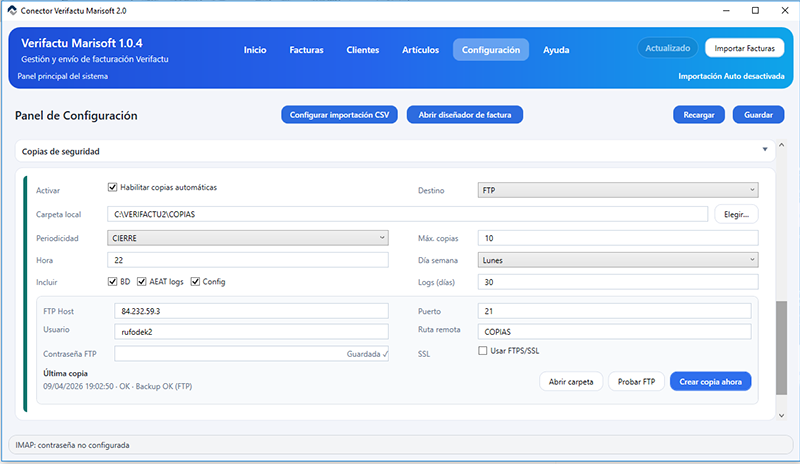This screenshot has width=800, height=464.
Task: Click Importar Facturas button
Action: pos(744,48)
